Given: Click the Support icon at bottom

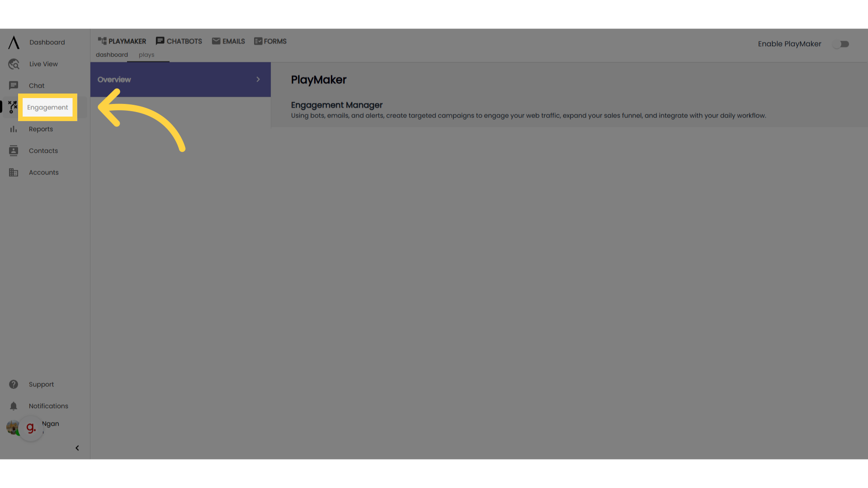Looking at the screenshot, I should [x=13, y=385].
